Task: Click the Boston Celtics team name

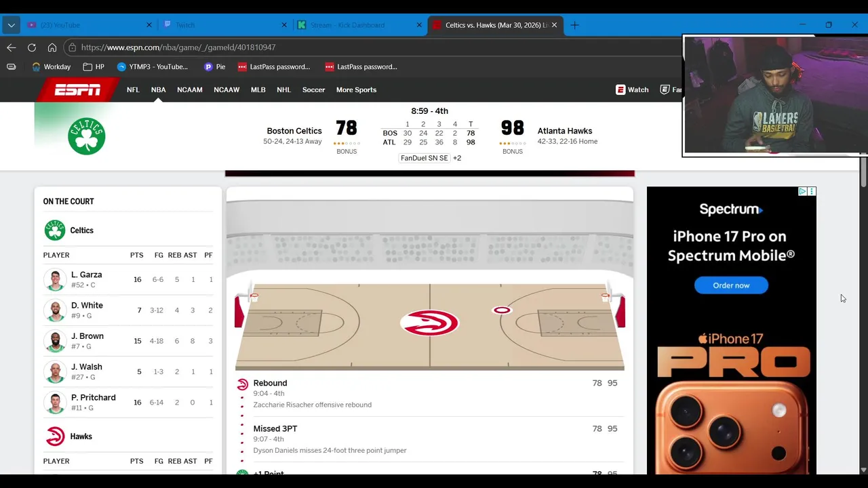Action: coord(294,131)
